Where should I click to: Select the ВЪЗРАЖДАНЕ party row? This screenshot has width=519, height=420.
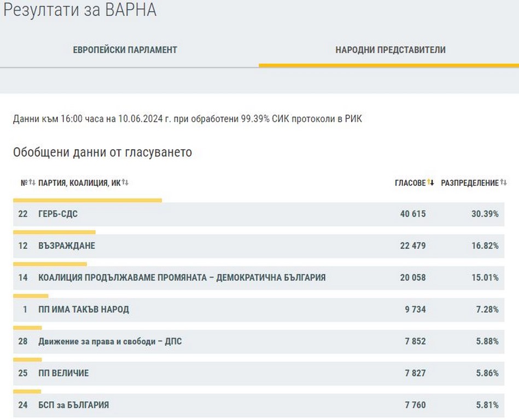(67, 246)
